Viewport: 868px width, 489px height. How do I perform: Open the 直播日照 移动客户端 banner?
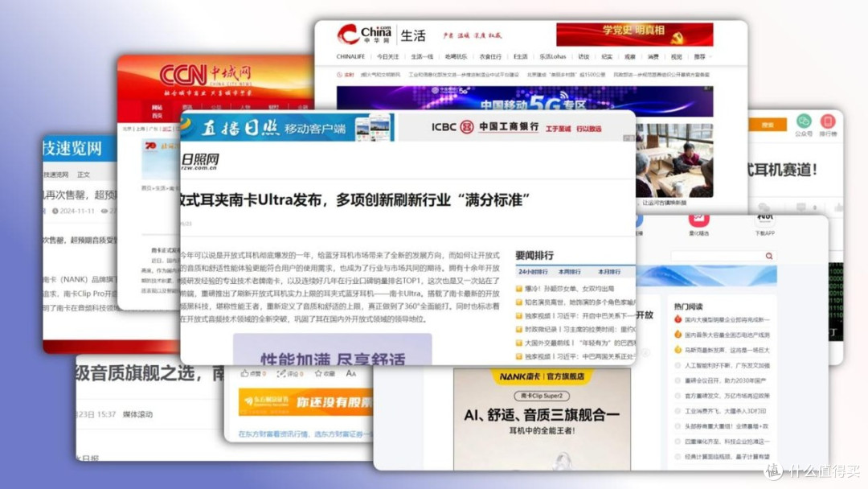[x=288, y=128]
